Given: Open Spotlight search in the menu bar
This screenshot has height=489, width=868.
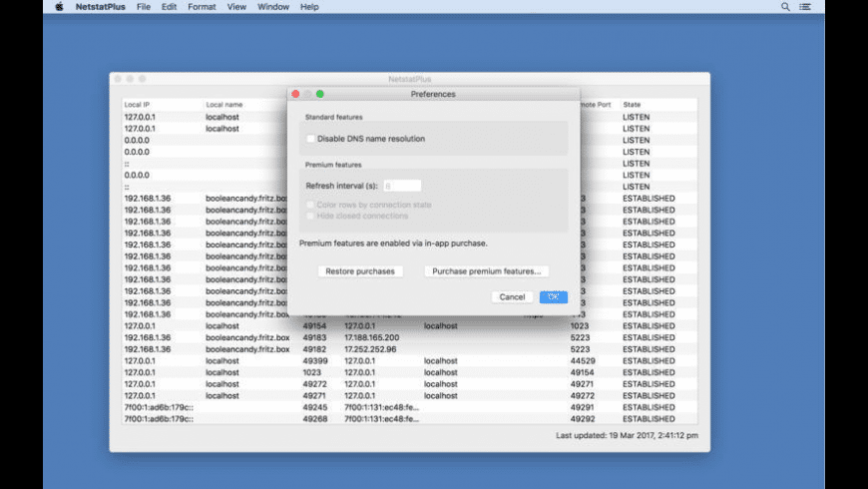Looking at the screenshot, I should click(x=785, y=7).
